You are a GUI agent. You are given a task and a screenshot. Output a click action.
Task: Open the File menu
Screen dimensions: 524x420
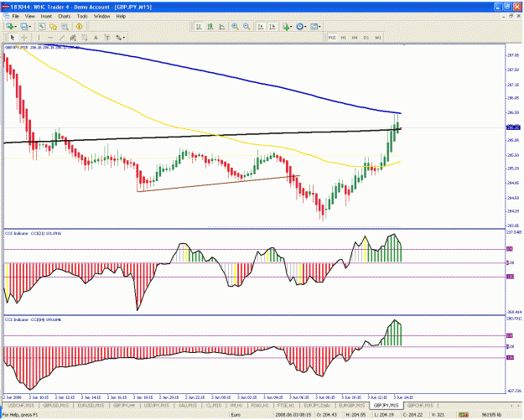click(x=16, y=16)
